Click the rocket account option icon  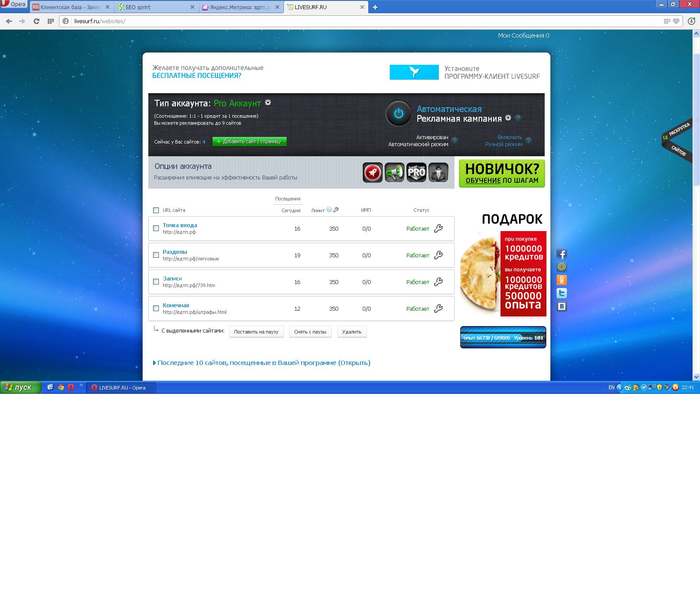pos(373,172)
